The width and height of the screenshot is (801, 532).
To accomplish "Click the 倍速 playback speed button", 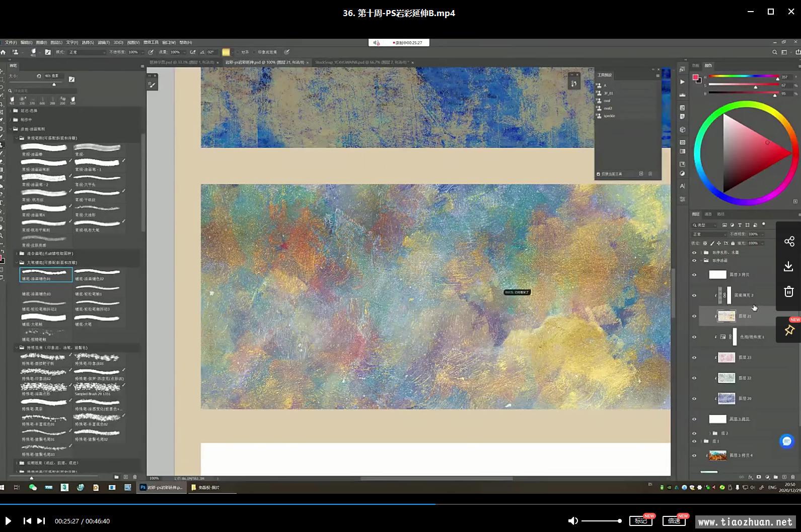I will pyautogui.click(x=674, y=521).
